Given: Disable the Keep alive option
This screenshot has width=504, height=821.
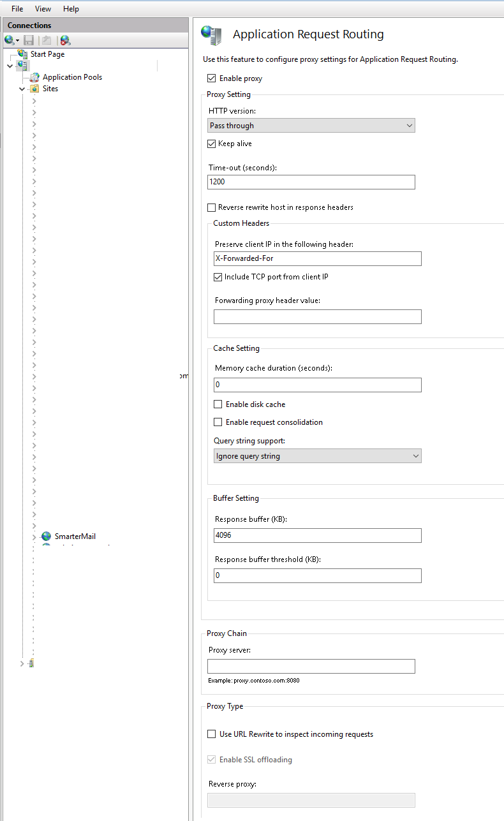Looking at the screenshot, I should click(211, 144).
